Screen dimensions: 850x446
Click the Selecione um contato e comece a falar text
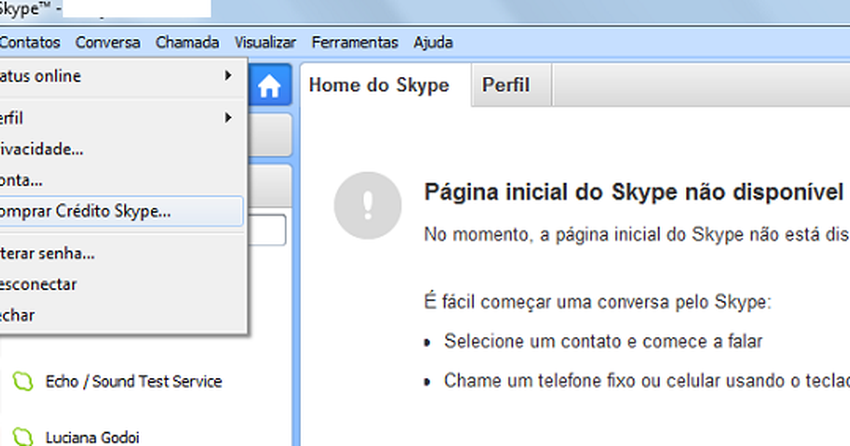pos(603,341)
